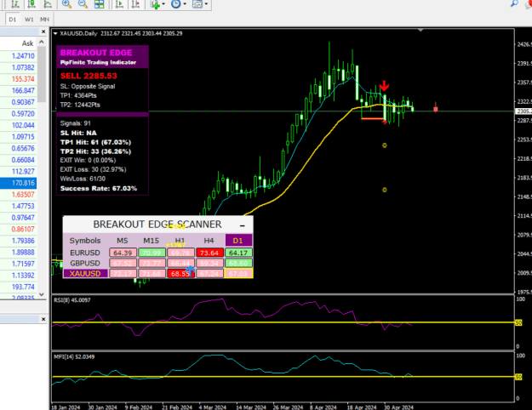532x410 pixels.
Task: Select highlighted row with ask 170.816
Action: (19, 183)
